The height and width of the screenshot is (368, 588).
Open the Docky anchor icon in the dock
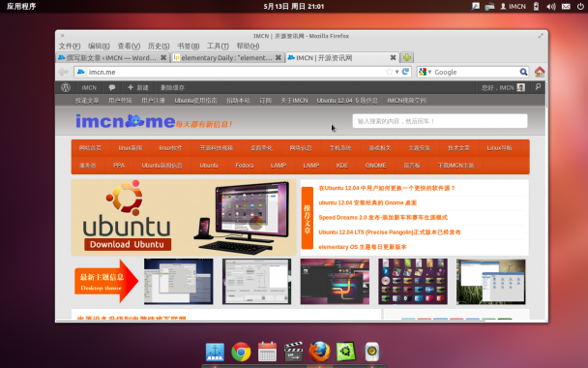click(x=215, y=352)
